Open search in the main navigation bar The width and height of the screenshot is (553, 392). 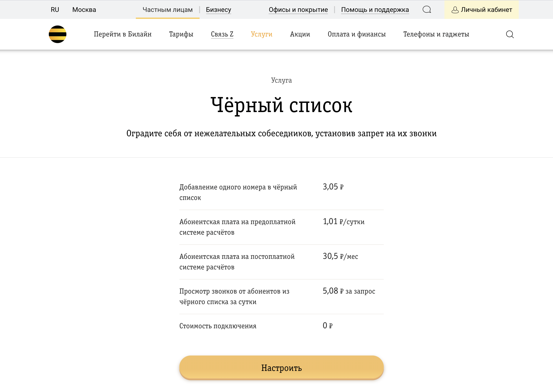pyautogui.click(x=510, y=34)
